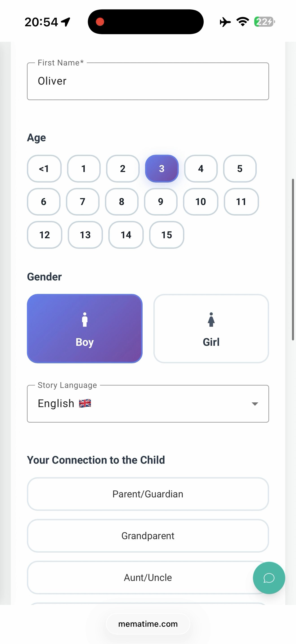
Task: Expand the Story Language dropdown arrow
Action: pos(255,404)
